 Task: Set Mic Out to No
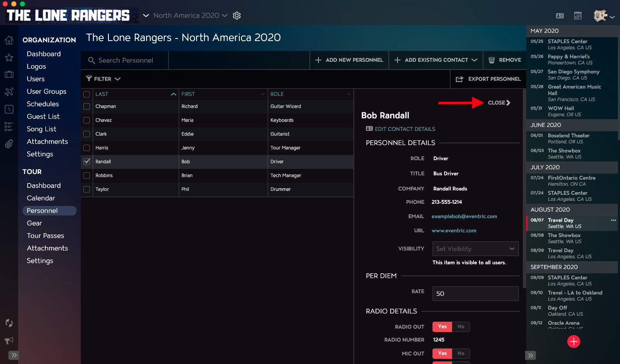click(461, 354)
